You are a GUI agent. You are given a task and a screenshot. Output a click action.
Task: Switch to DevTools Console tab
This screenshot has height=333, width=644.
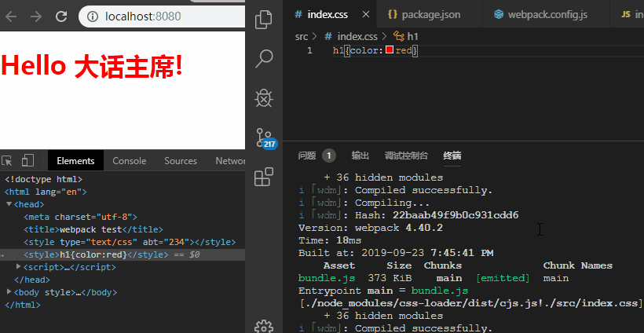coord(130,161)
